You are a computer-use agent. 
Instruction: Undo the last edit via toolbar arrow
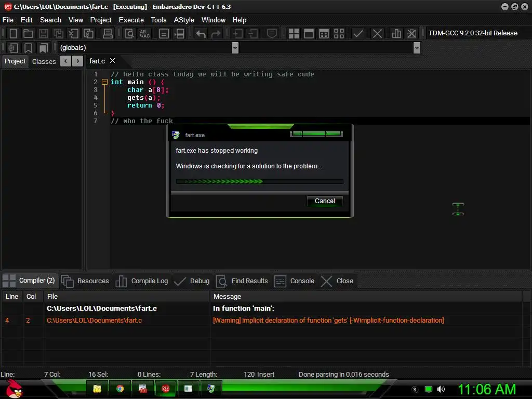coord(201,33)
